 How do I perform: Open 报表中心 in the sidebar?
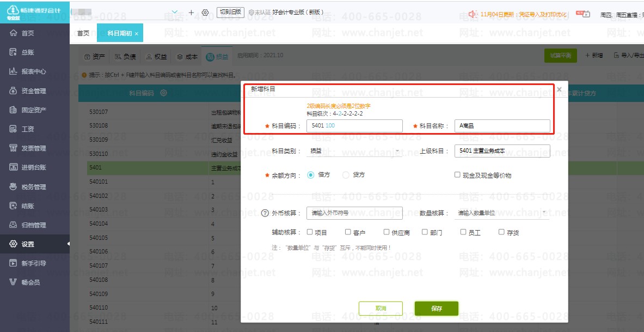click(34, 71)
